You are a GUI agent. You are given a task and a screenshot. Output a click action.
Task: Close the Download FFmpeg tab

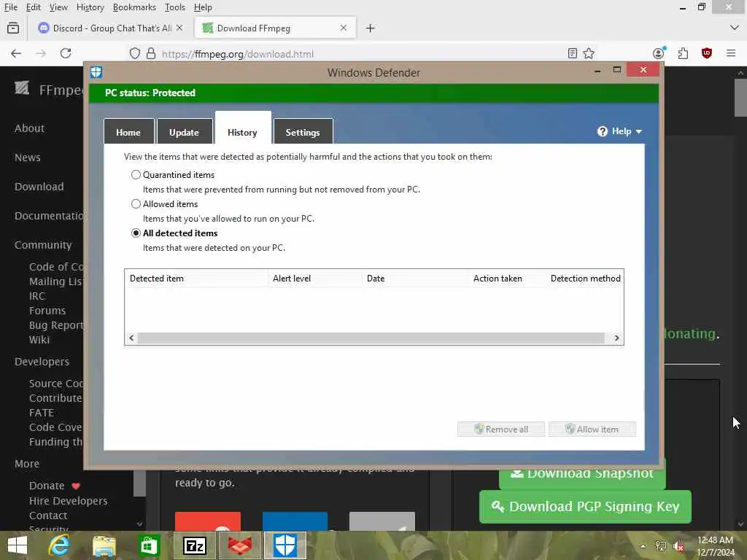coord(344,28)
